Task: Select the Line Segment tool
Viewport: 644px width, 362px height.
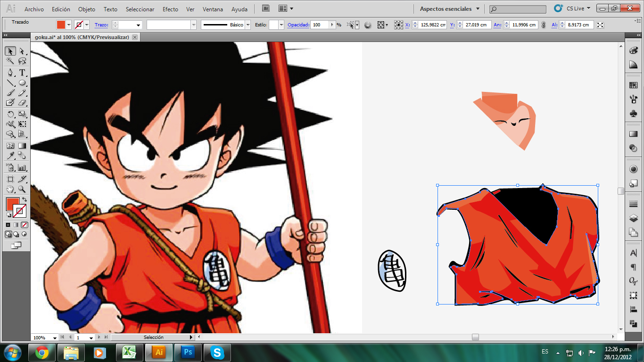Action: coord(10,82)
